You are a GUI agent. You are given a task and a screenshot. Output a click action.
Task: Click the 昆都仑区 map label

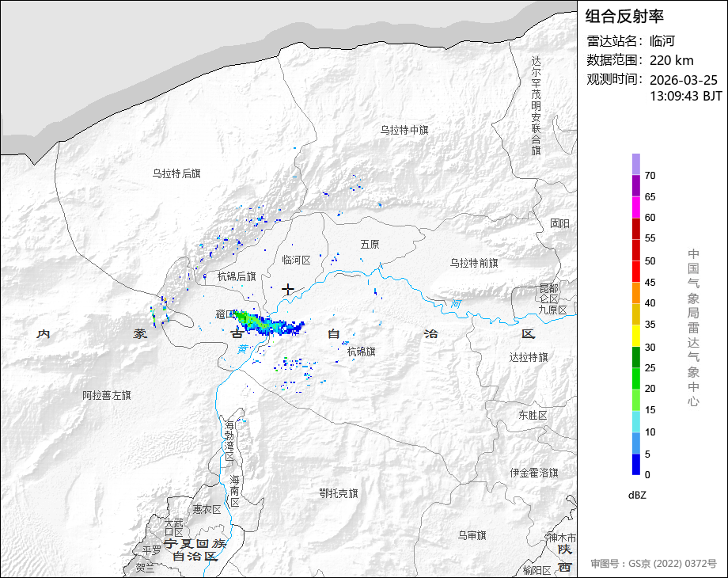point(549,294)
